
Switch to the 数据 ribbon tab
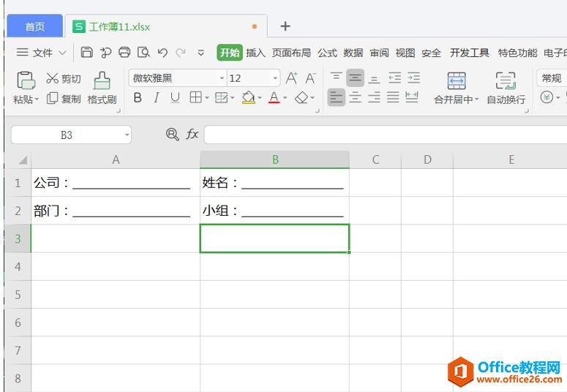pyautogui.click(x=353, y=53)
